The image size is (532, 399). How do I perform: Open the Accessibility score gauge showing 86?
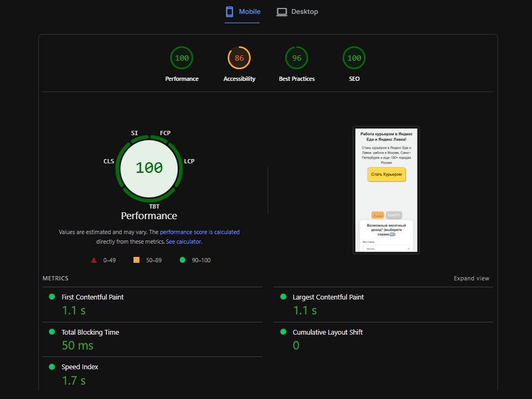point(239,58)
